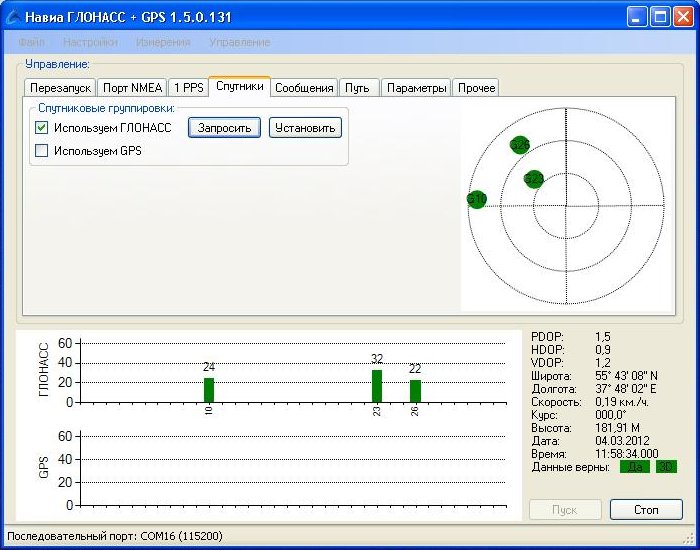Click the course value 000,0°
Viewport: 700px width, 550px height.
coord(611,415)
